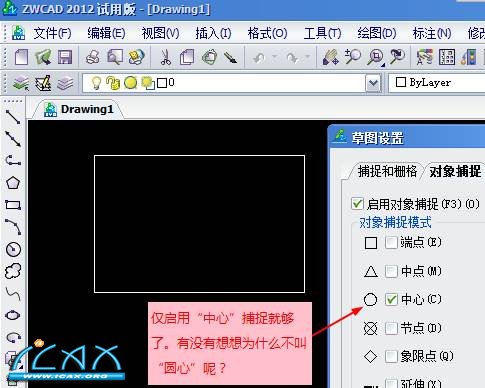Screen dimensions: 485x388
Task: Click the Print icon in the toolbar
Action: (93, 57)
